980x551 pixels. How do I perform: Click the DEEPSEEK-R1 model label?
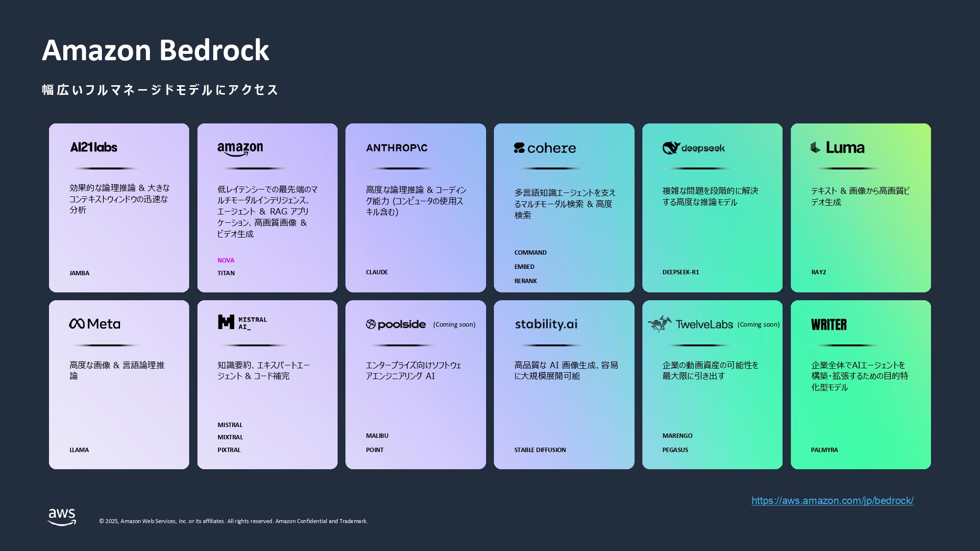(681, 272)
